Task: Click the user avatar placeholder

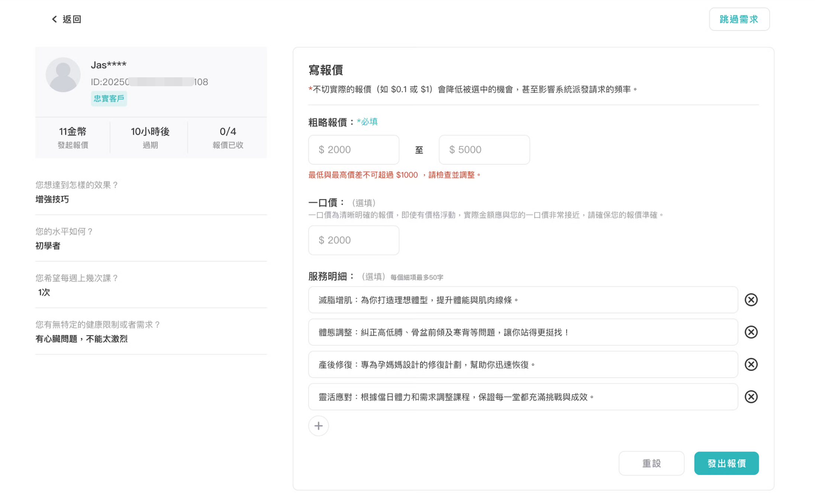Action: [63, 74]
